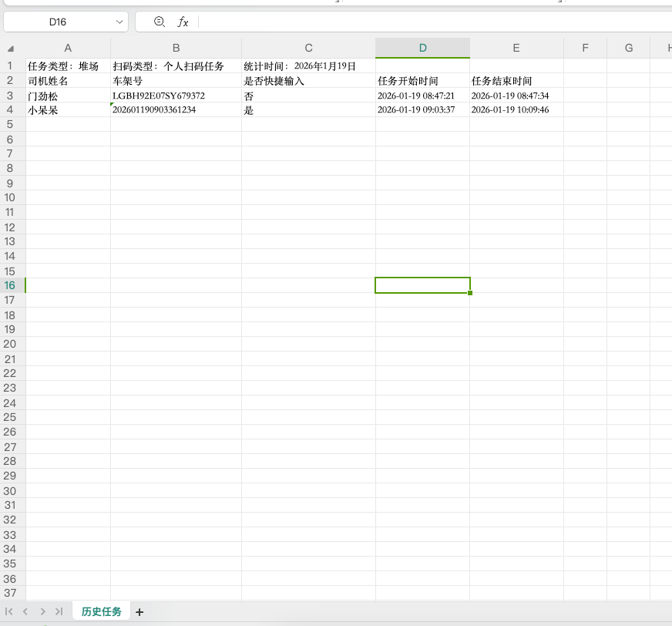Select column D header
The height and width of the screenshot is (626, 672).
(x=422, y=48)
